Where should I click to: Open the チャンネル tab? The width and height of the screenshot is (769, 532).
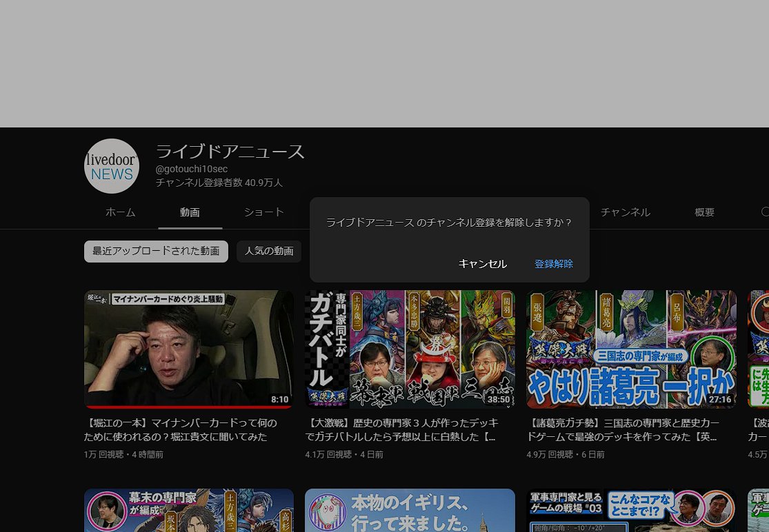[626, 212]
